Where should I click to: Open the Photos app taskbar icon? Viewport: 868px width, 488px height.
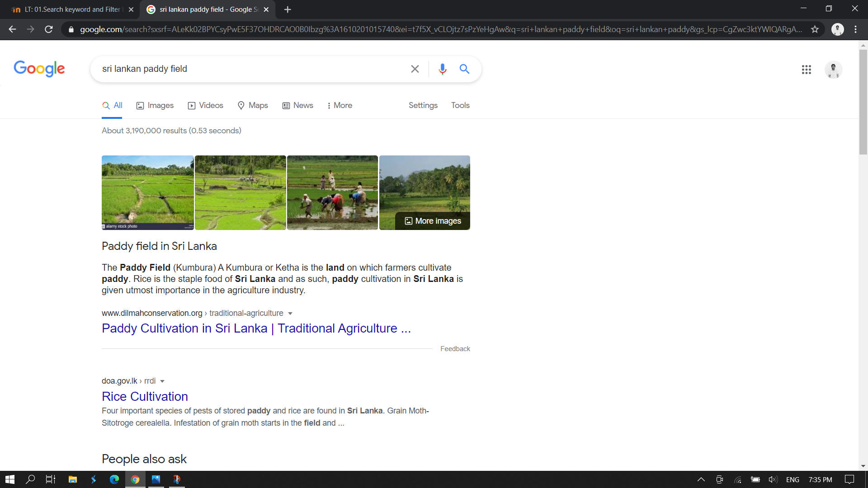point(156,479)
